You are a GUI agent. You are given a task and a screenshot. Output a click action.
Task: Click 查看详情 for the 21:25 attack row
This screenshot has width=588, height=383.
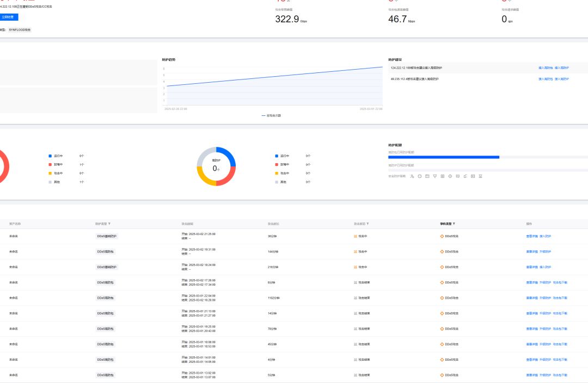pyautogui.click(x=532, y=237)
